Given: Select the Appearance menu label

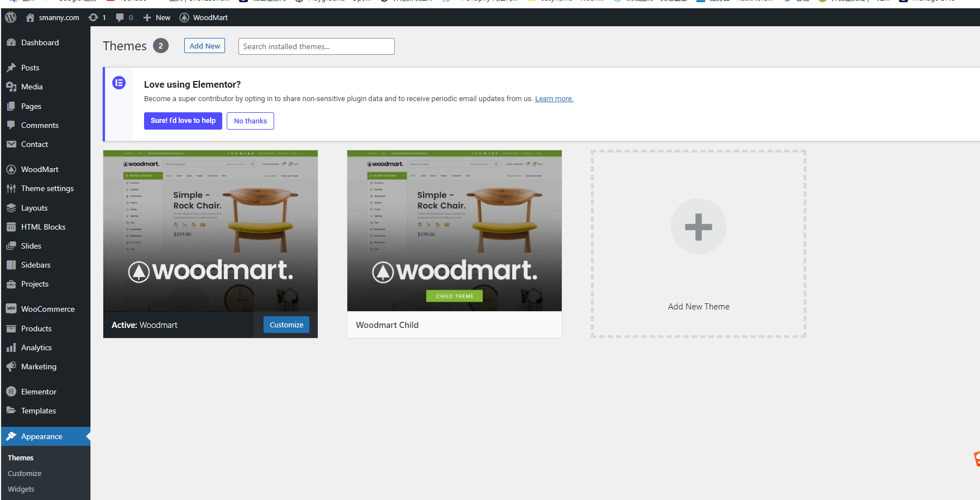Looking at the screenshot, I should click(42, 436).
